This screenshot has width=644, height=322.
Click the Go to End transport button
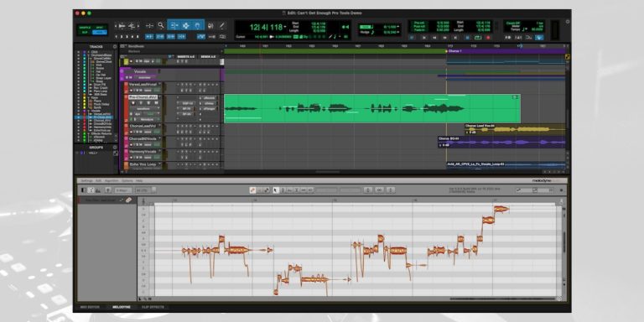point(456,38)
